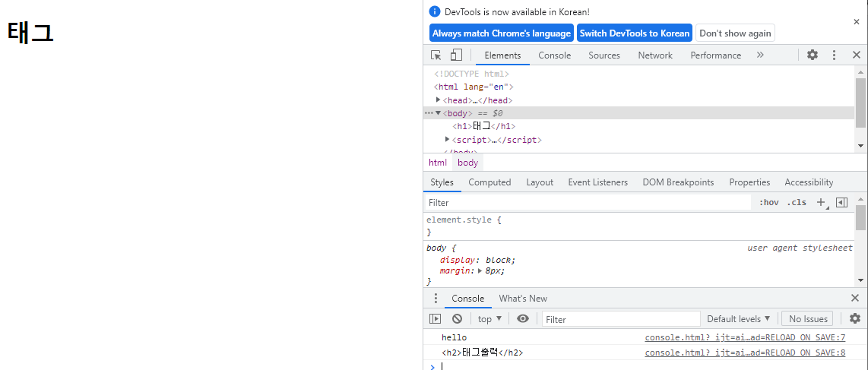Switch to the Console tab in main toolbar
Viewport: 868px width, 370px height.
point(555,55)
